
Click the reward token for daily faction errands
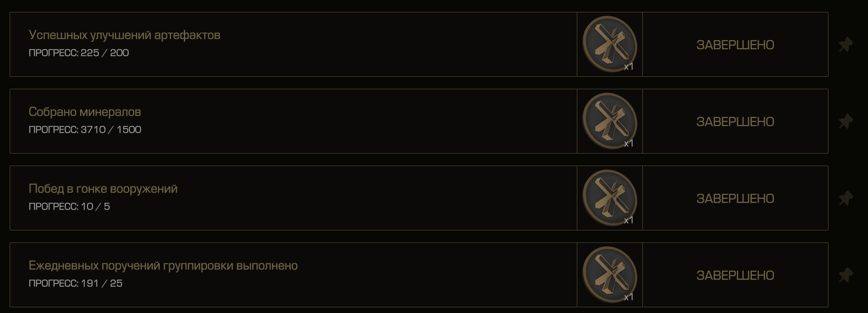tap(610, 275)
